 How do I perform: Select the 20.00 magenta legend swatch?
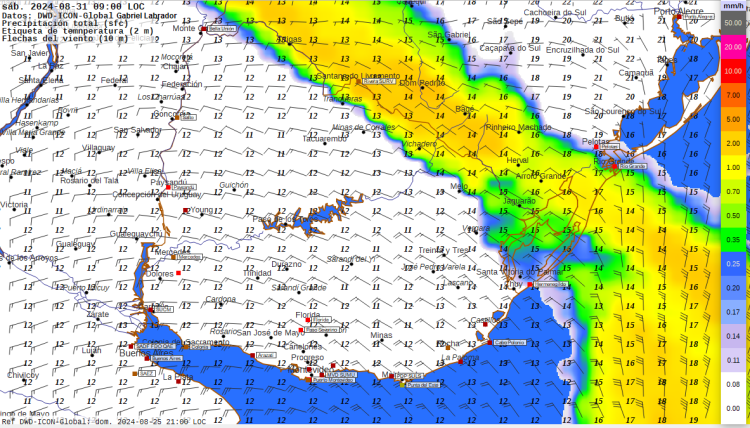[x=732, y=46]
